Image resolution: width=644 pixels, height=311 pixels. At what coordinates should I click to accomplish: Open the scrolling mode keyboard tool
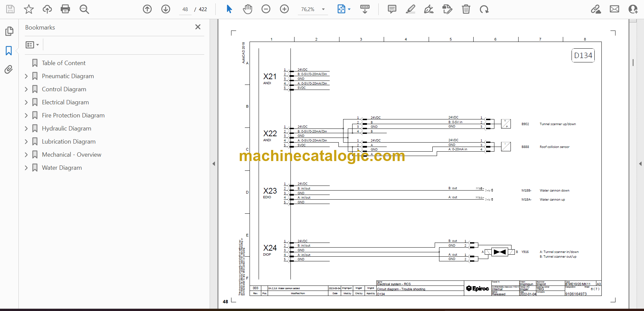tap(365, 9)
